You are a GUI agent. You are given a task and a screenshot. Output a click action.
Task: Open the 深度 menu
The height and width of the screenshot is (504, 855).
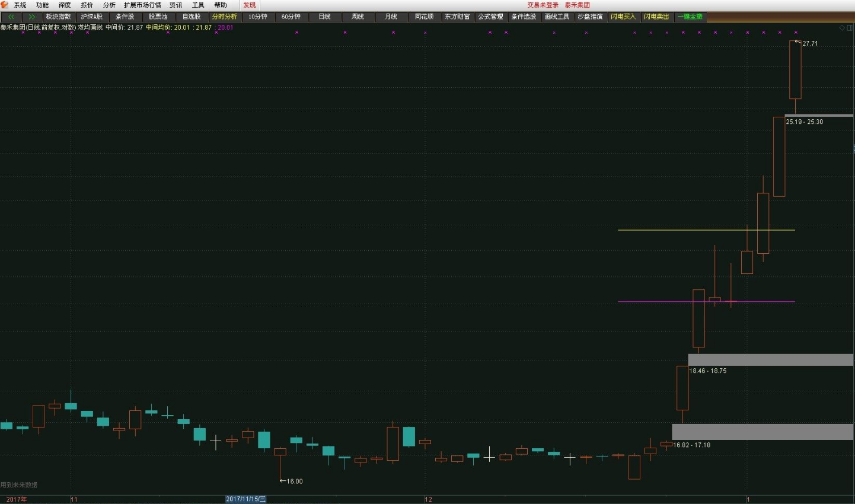point(65,5)
